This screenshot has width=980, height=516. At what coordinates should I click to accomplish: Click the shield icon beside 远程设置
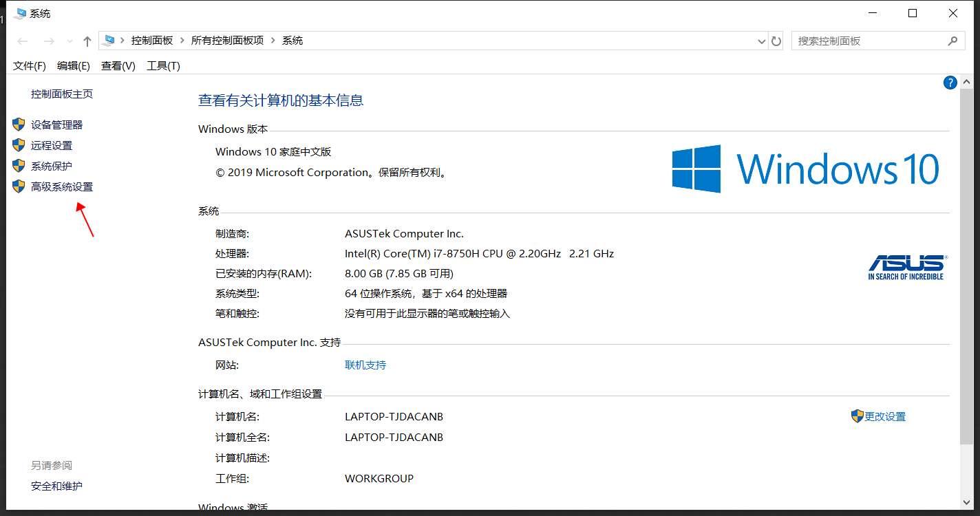pos(19,145)
